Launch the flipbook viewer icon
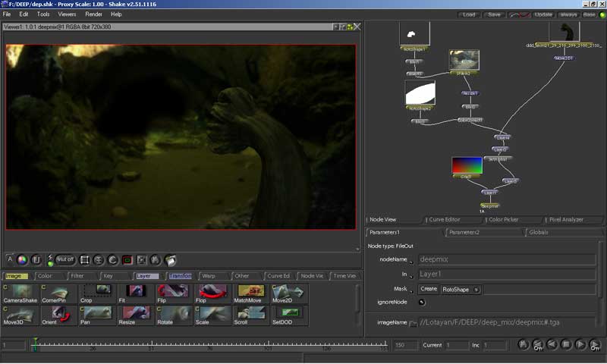Screen dimensions: 607x364 [170, 260]
